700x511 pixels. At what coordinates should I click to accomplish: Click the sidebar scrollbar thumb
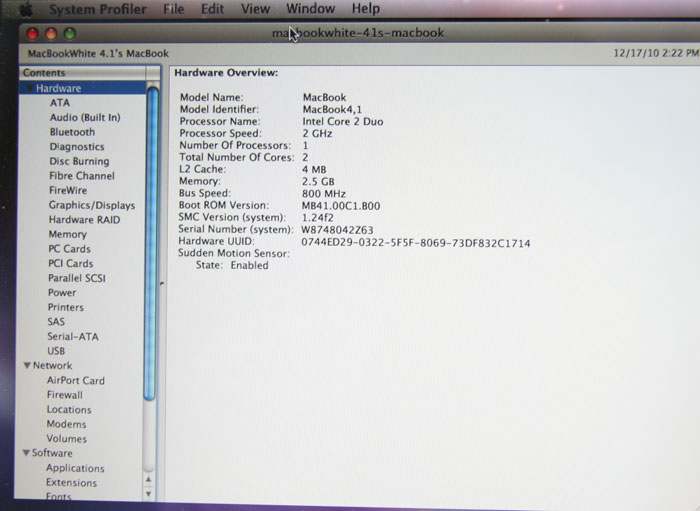(x=152, y=243)
